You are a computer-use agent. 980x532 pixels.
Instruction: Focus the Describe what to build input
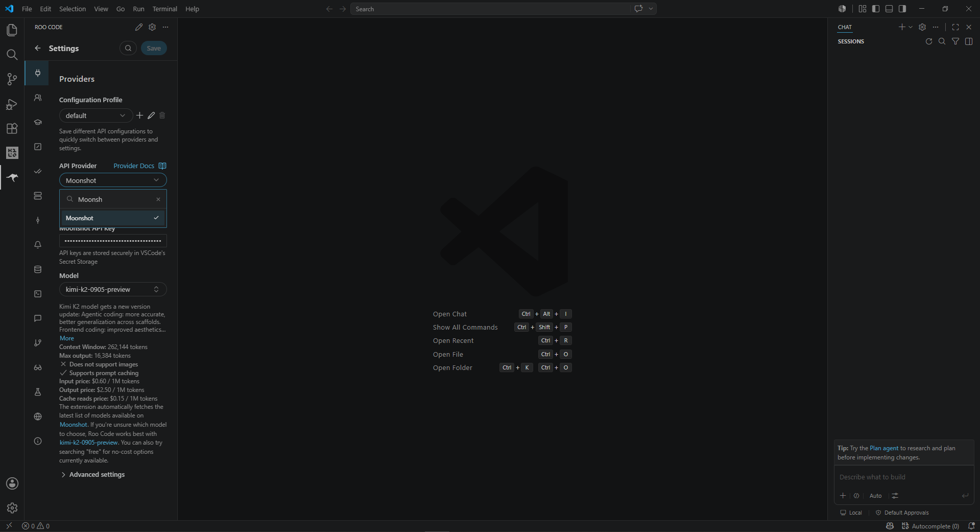pos(904,477)
